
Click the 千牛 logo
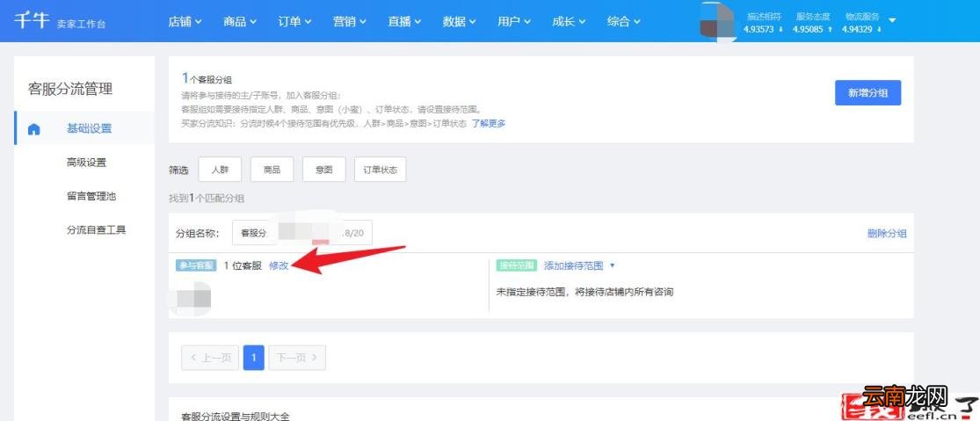32,20
